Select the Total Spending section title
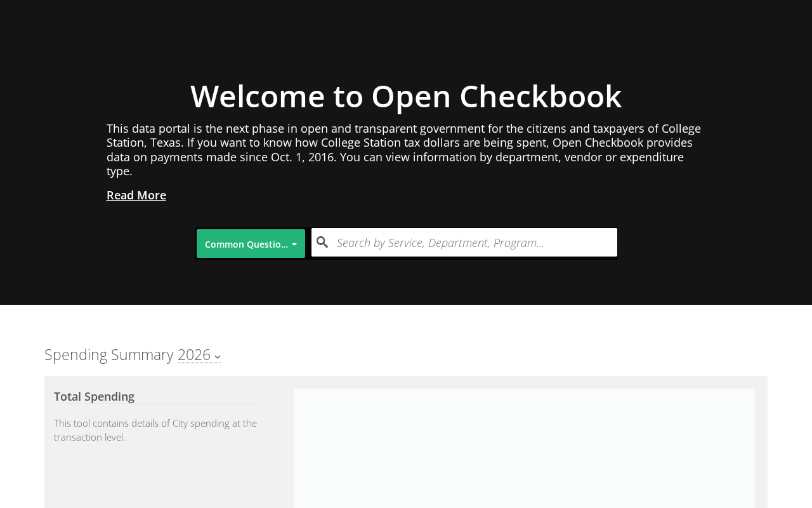812x508 pixels. (94, 396)
